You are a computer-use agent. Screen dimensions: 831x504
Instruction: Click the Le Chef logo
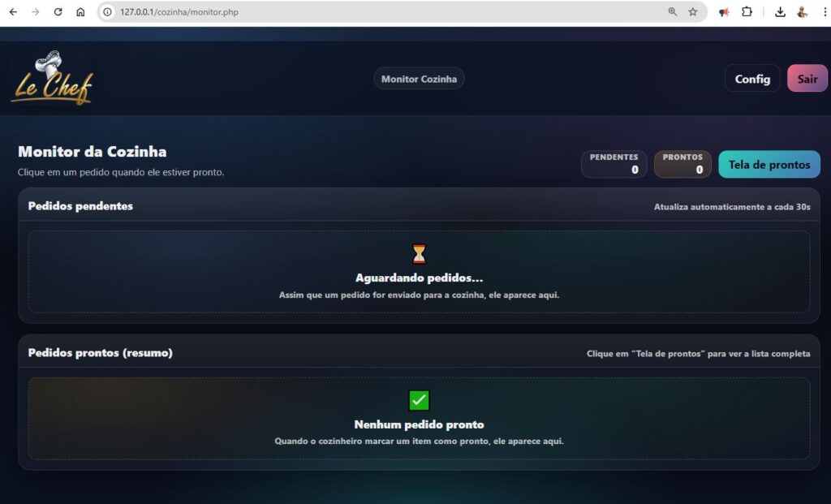pyautogui.click(x=52, y=80)
